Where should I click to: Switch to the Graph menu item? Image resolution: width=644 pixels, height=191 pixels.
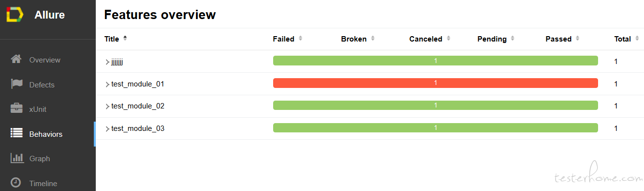40,159
